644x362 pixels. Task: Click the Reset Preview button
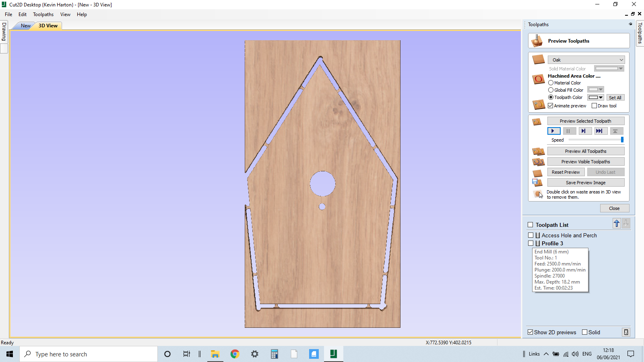[x=566, y=172]
